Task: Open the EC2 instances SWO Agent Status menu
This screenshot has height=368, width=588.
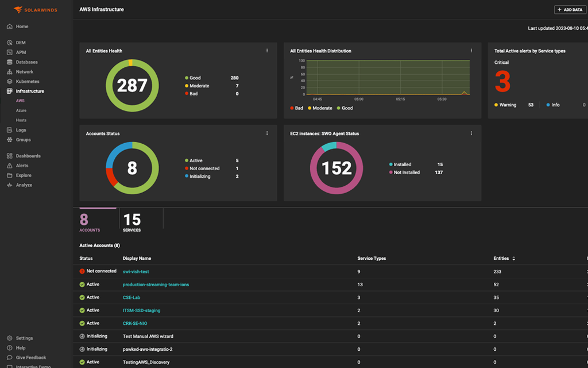Action: (x=471, y=133)
